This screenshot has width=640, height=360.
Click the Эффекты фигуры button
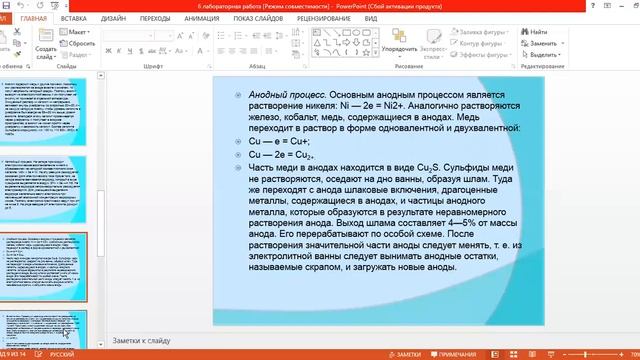point(481,55)
